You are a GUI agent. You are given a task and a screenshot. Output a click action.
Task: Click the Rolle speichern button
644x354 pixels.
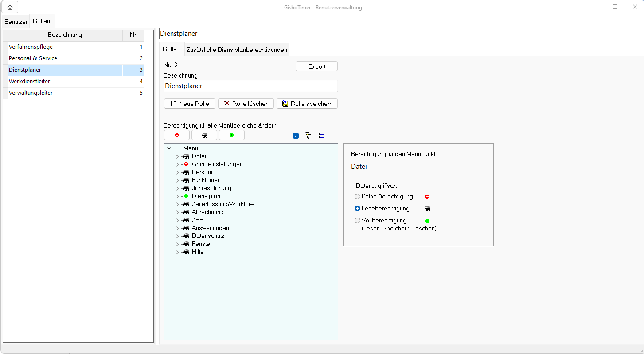307,104
